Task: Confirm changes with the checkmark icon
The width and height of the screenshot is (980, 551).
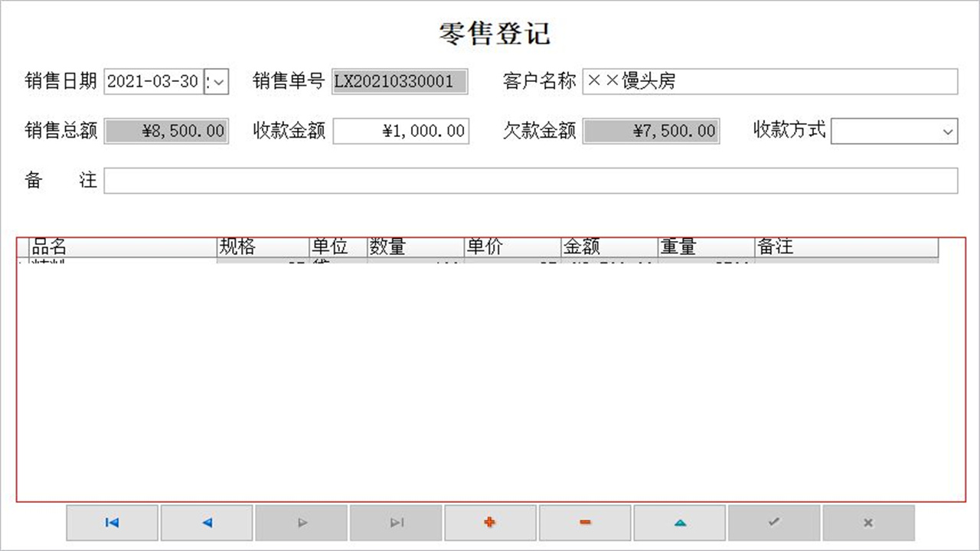Action: 773,523
